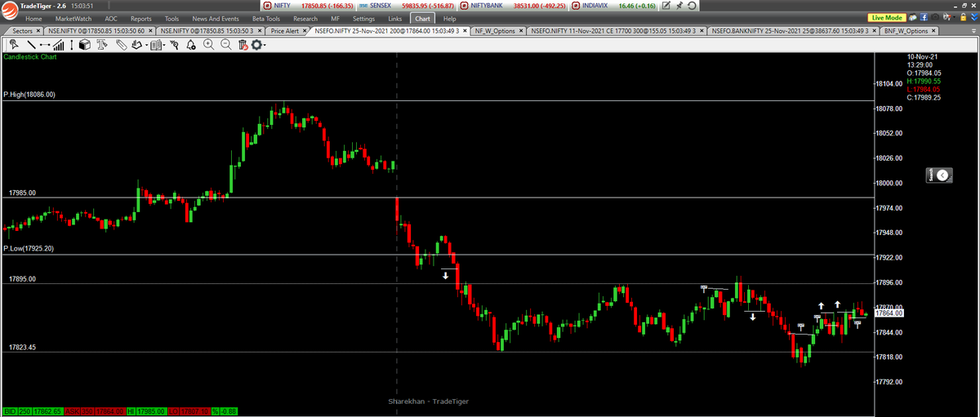Click the refresh icon beside ticker bar
Screen dimensions: 980x417
[692, 5]
